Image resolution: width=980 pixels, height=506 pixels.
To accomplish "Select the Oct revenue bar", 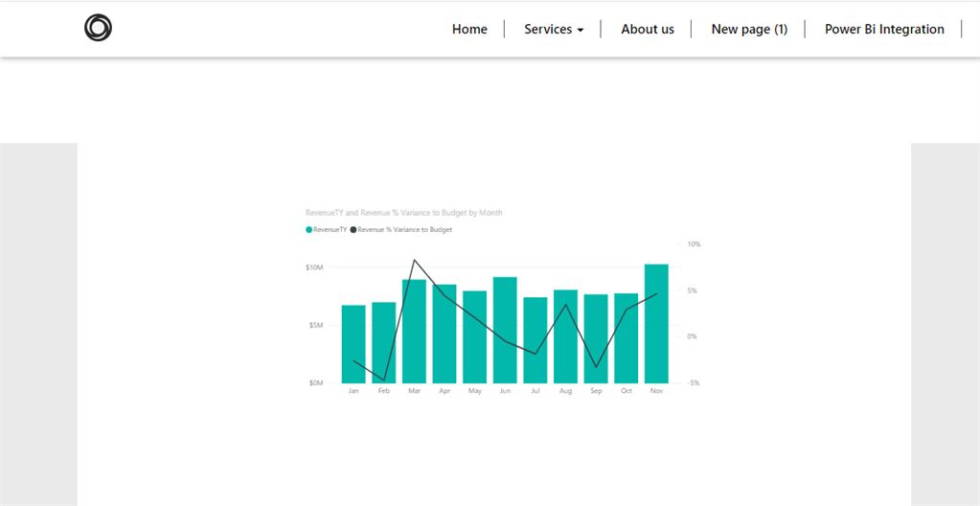I will (627, 338).
